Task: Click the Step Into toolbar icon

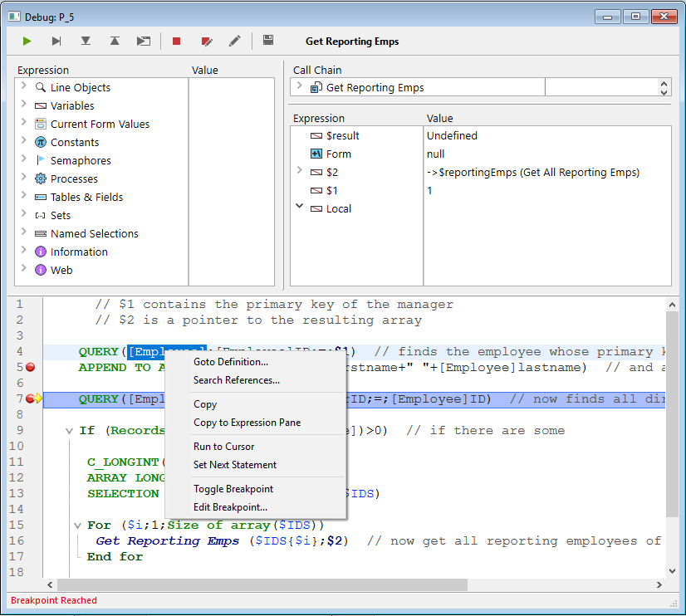Action: [x=86, y=42]
